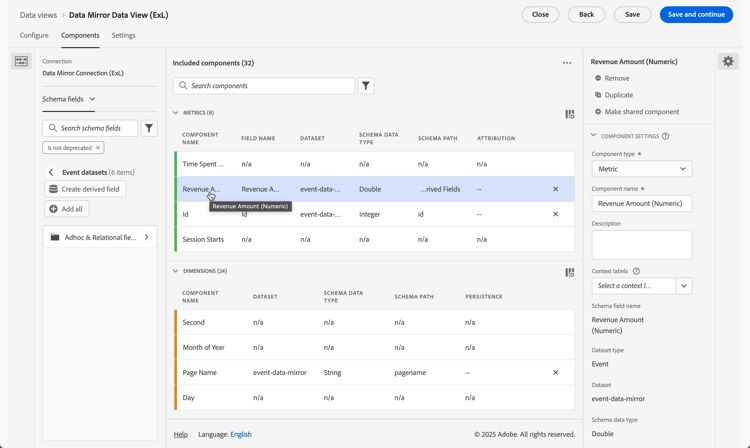Select the Session Starts metric row
Viewport: 750px width, 448px height.
point(375,239)
